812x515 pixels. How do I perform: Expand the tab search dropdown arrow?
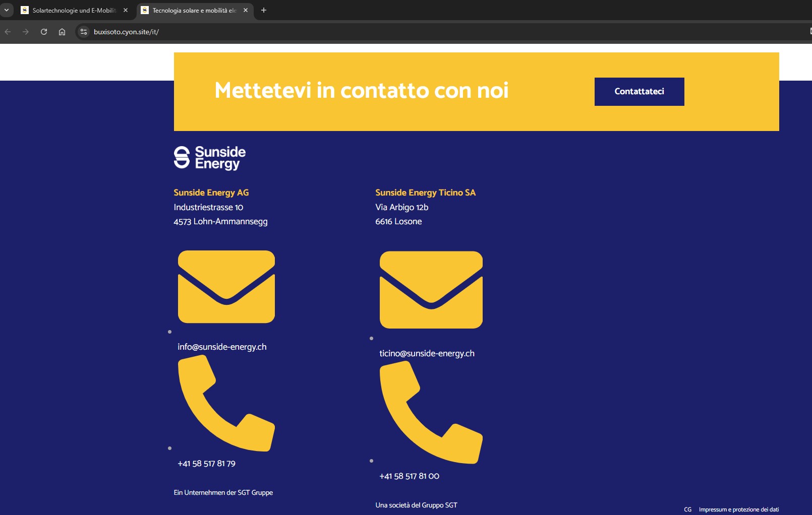click(7, 10)
